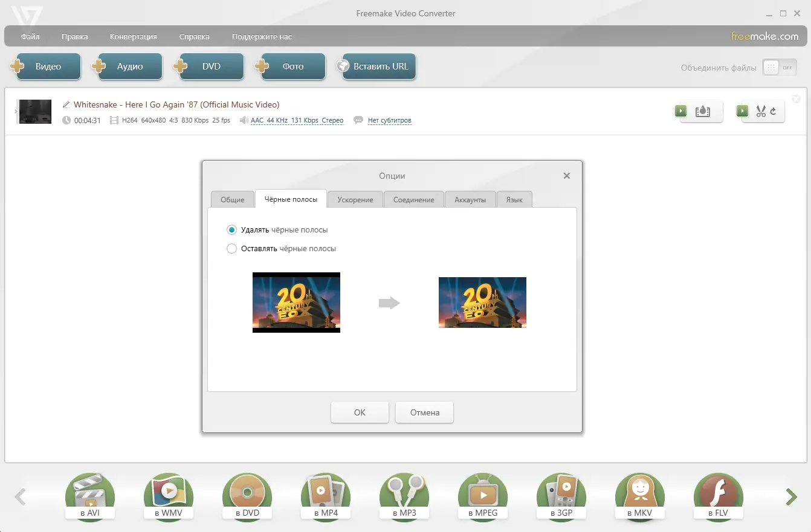
Task: Go to the Аккаунты tab
Action: pos(470,199)
